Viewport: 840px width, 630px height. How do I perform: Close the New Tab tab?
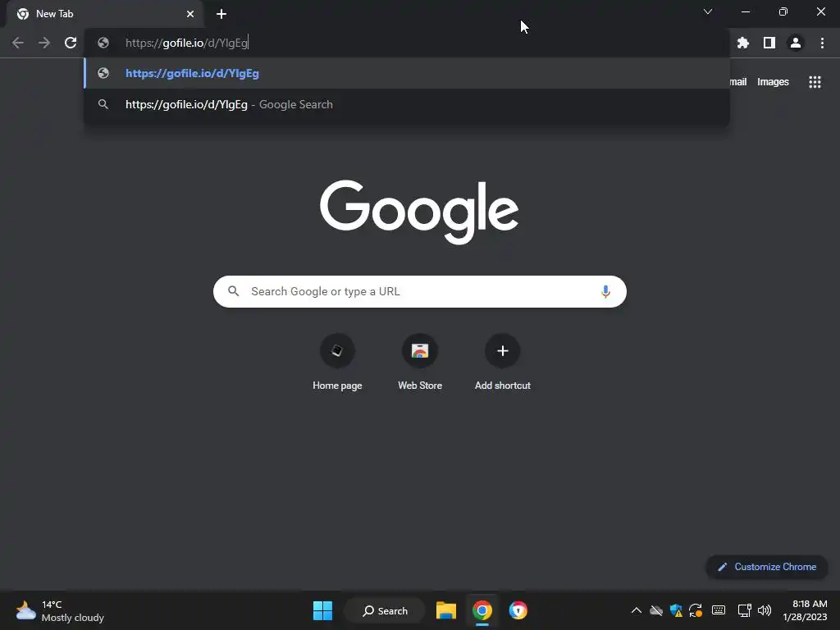(x=190, y=14)
